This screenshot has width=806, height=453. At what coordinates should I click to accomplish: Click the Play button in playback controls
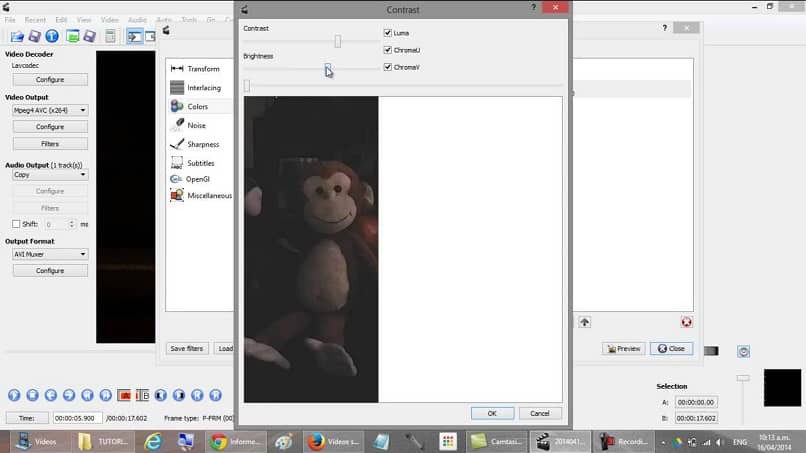(x=14, y=395)
